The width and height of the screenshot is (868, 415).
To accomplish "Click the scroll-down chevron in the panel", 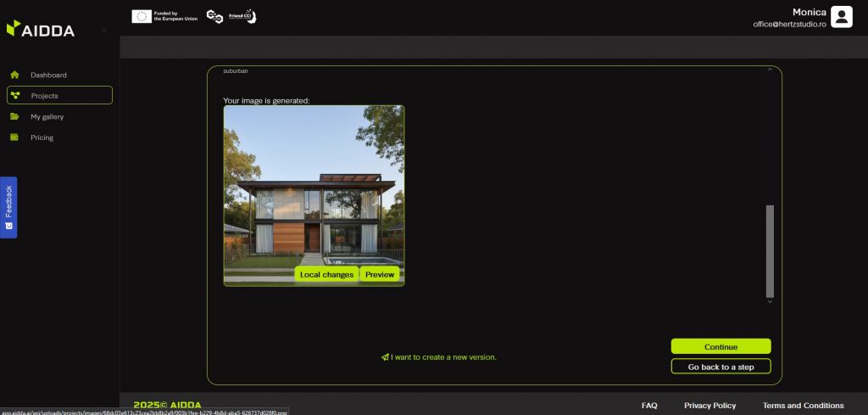I will click(770, 301).
